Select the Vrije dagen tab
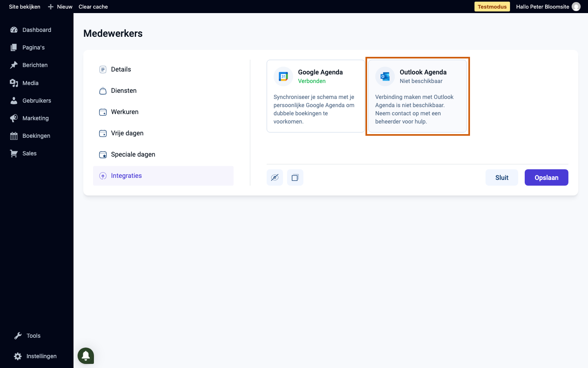Screen dimensions: 588x368 [163, 133]
